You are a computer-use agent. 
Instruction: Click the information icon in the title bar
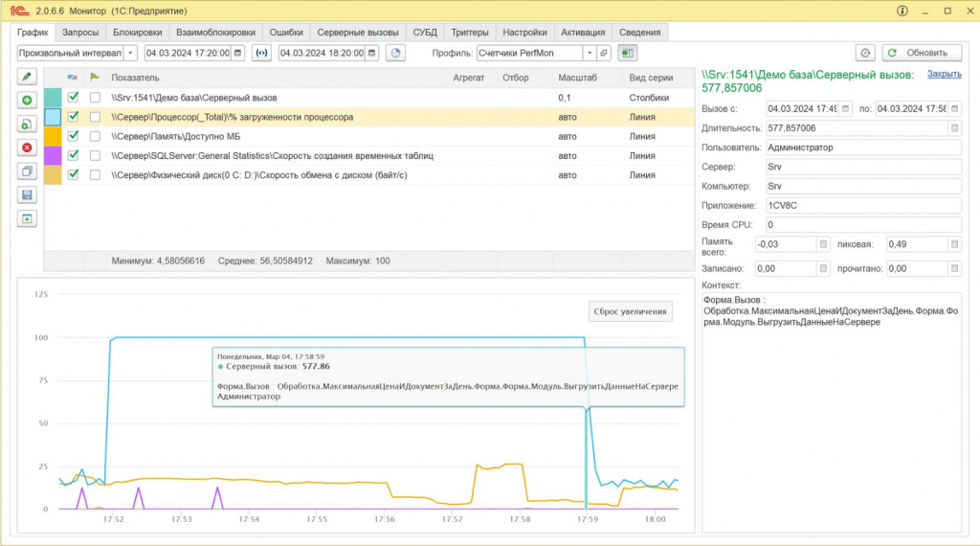(x=902, y=11)
